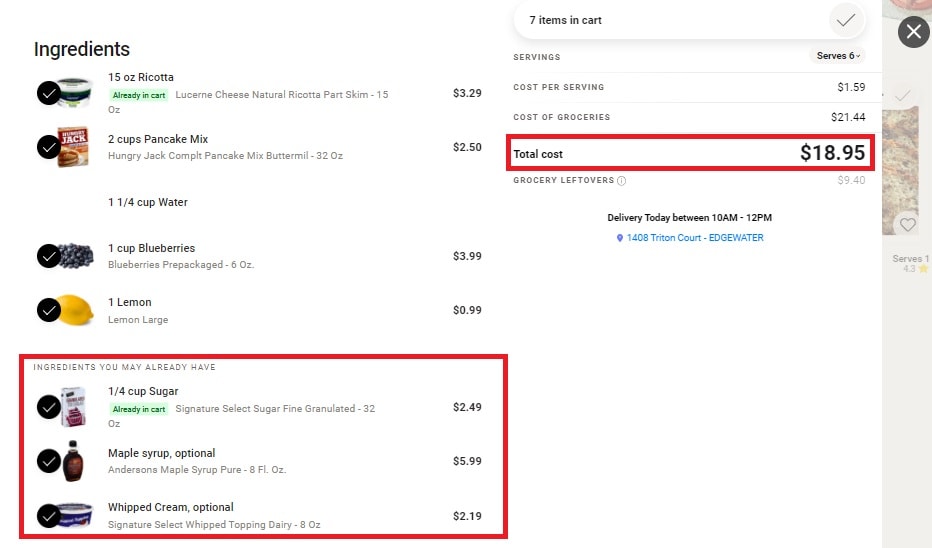The height and width of the screenshot is (548, 932).
Task: Toggle the Blueberries ingredient checkmark
Action: [x=49, y=256]
